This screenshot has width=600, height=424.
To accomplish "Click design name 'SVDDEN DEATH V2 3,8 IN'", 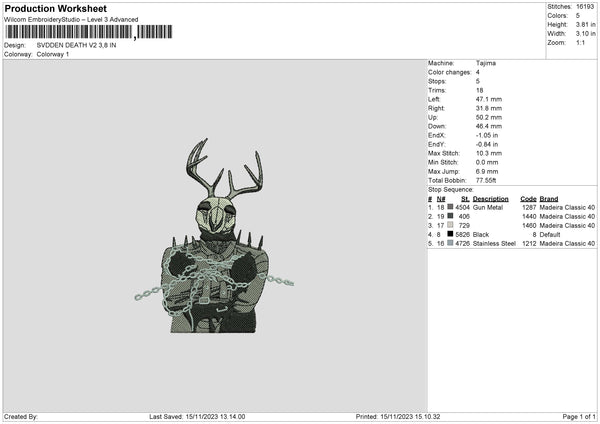I will 77,45.
